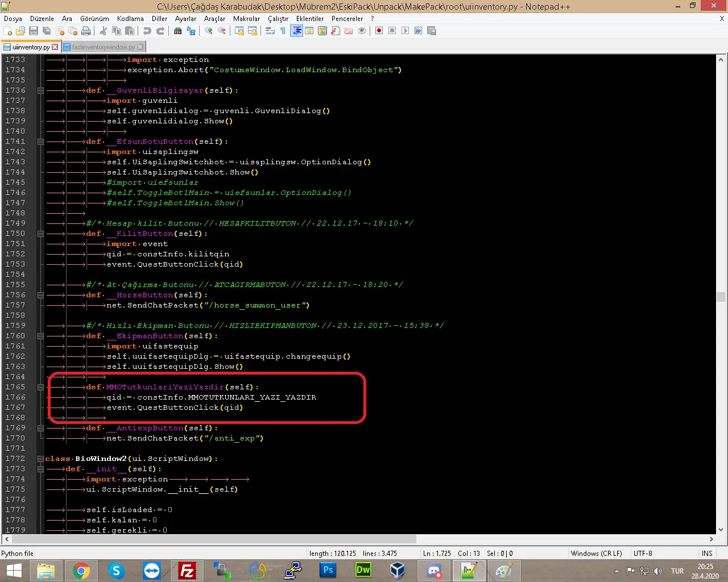Open the Dosya menu

coord(13,19)
